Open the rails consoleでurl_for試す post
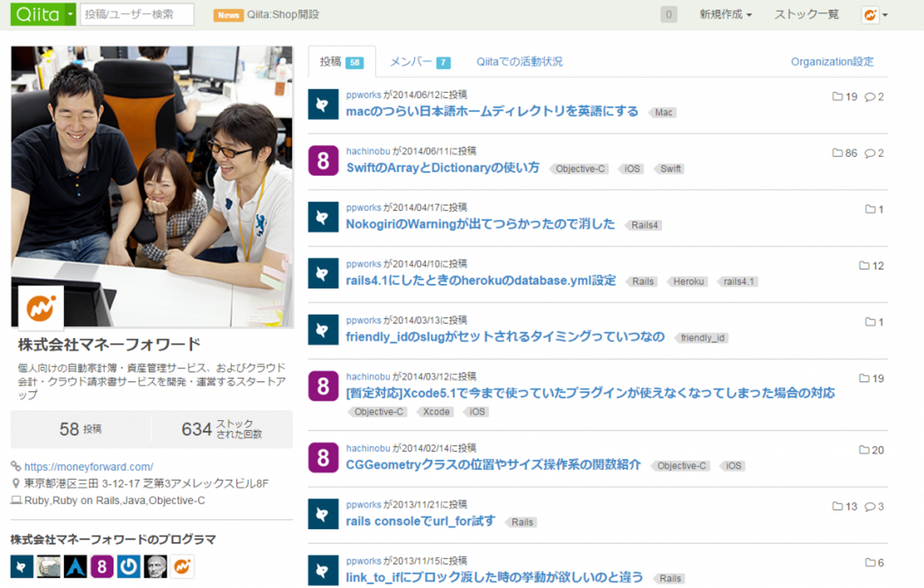Viewport: 924px width, 588px height. (421, 521)
